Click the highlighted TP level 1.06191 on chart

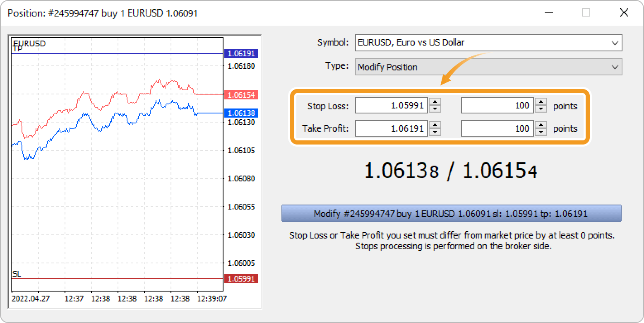241,53
